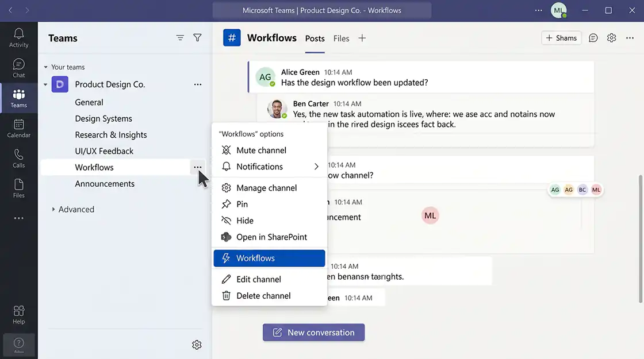Open channel settings gear in header
This screenshot has height=359, width=644.
(612, 38)
